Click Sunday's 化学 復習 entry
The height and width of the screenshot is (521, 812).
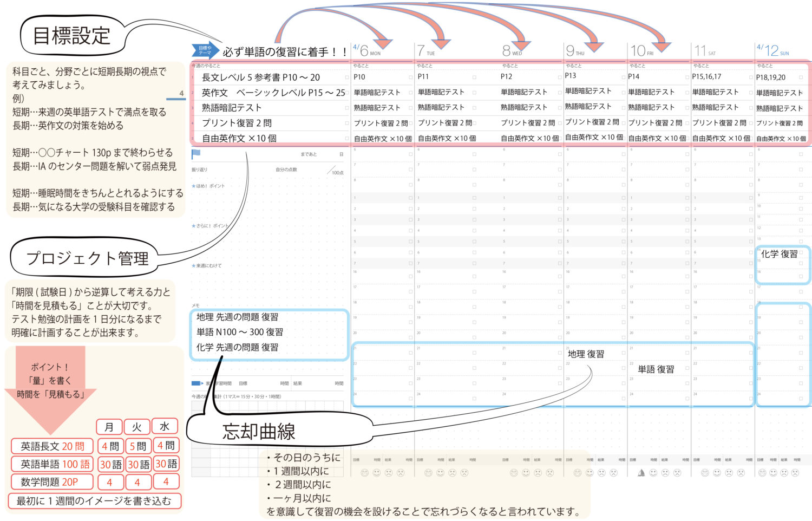click(779, 253)
